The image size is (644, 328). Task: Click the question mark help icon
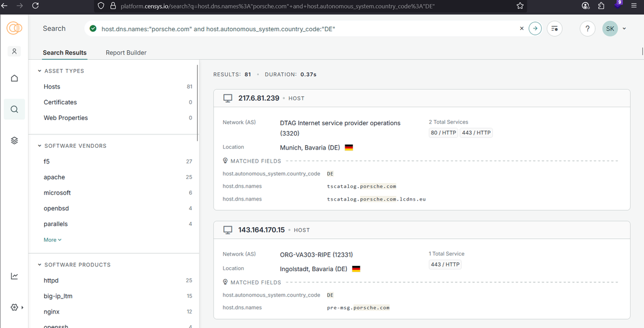[x=587, y=28]
